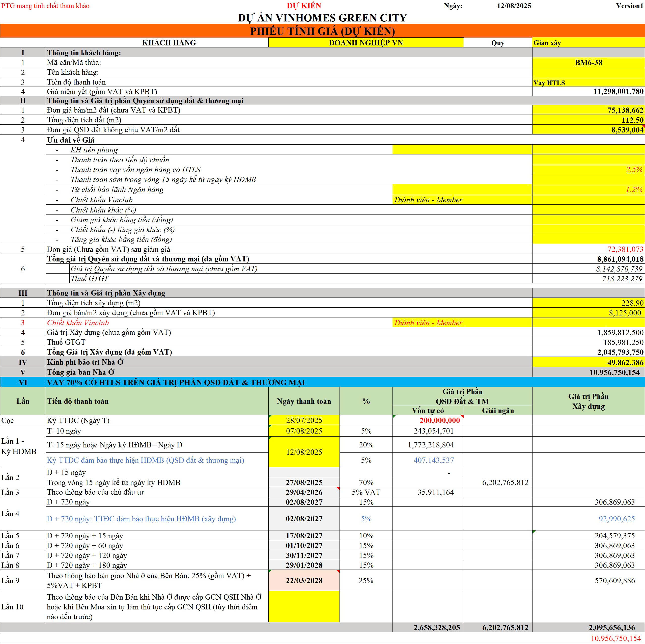This screenshot has width=645, height=644.
Task: Select construction total 2,095,656,136
Action: pyautogui.click(x=612, y=628)
